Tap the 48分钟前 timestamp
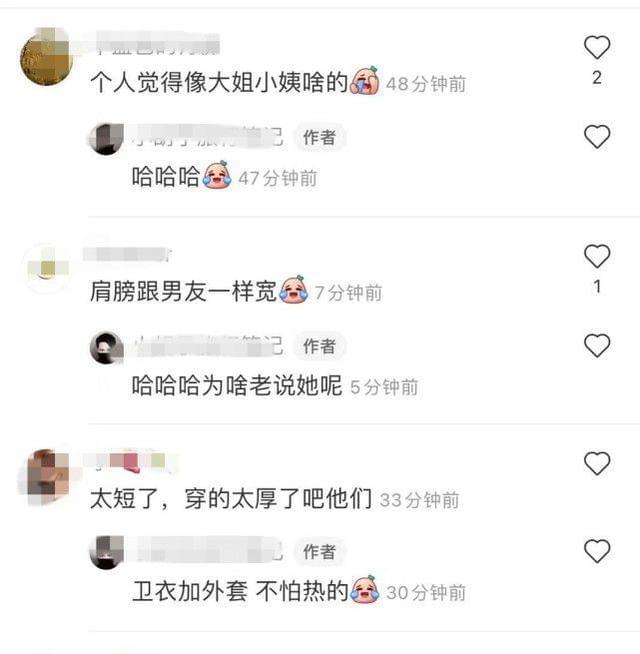640x654 pixels. tap(426, 84)
